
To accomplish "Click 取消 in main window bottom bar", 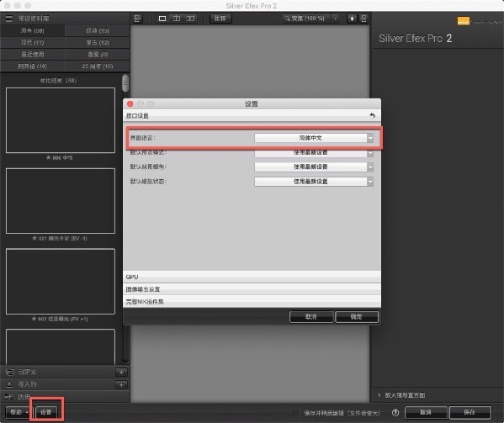I will [x=426, y=412].
